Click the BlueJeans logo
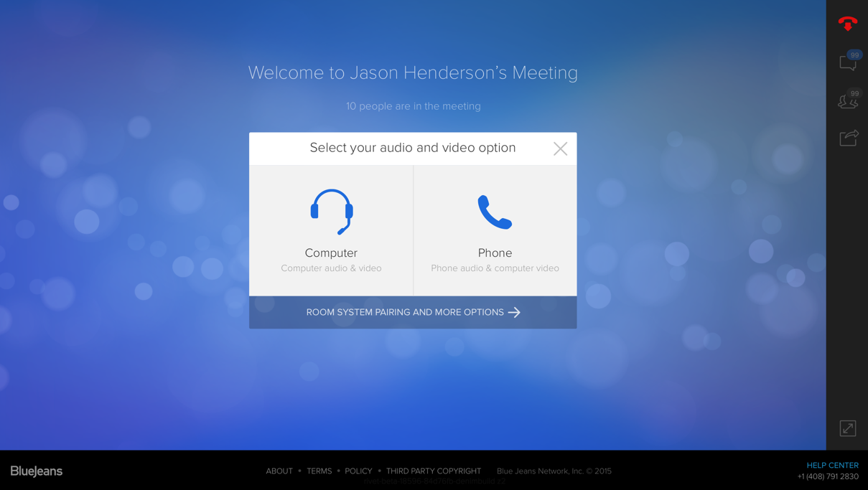This screenshot has width=868, height=490. click(x=35, y=471)
